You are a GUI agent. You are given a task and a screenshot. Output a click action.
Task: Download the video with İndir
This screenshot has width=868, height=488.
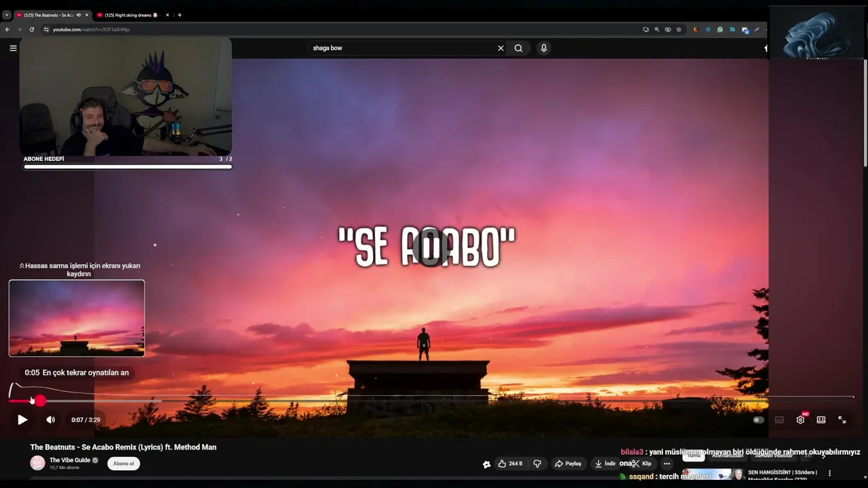(605, 464)
